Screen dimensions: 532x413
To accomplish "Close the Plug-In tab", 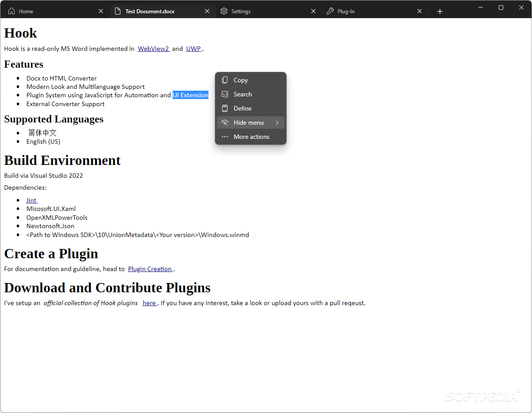I will 420,11.
